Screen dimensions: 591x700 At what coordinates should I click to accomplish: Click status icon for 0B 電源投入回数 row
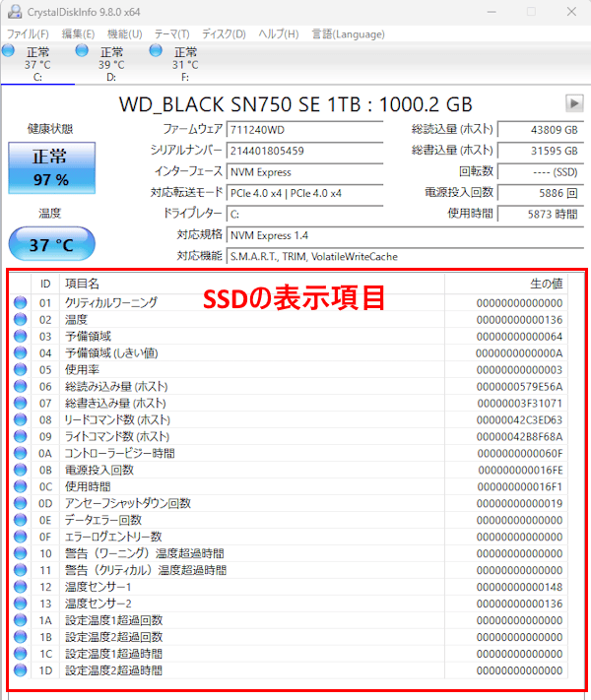[x=20, y=470]
